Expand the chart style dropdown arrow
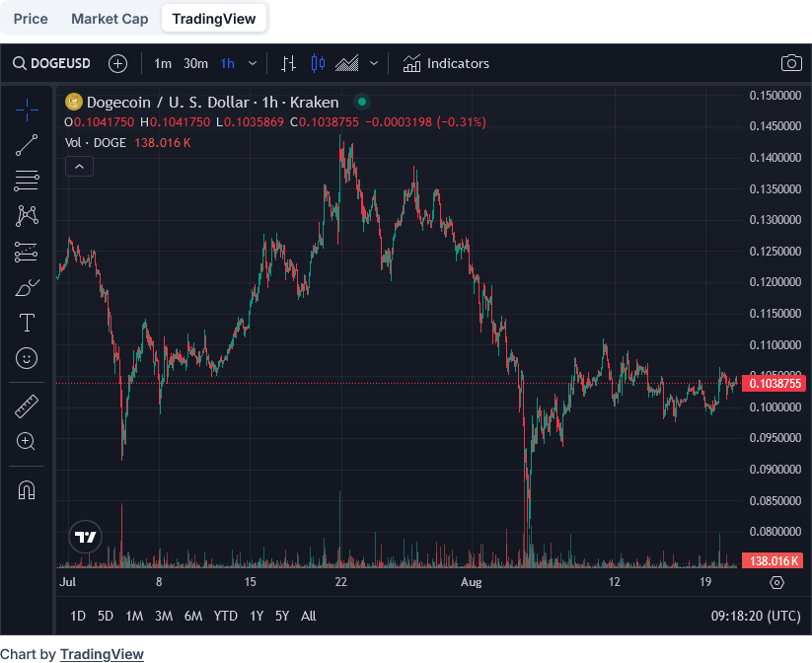Viewport: 812px width, 663px height. [373, 64]
